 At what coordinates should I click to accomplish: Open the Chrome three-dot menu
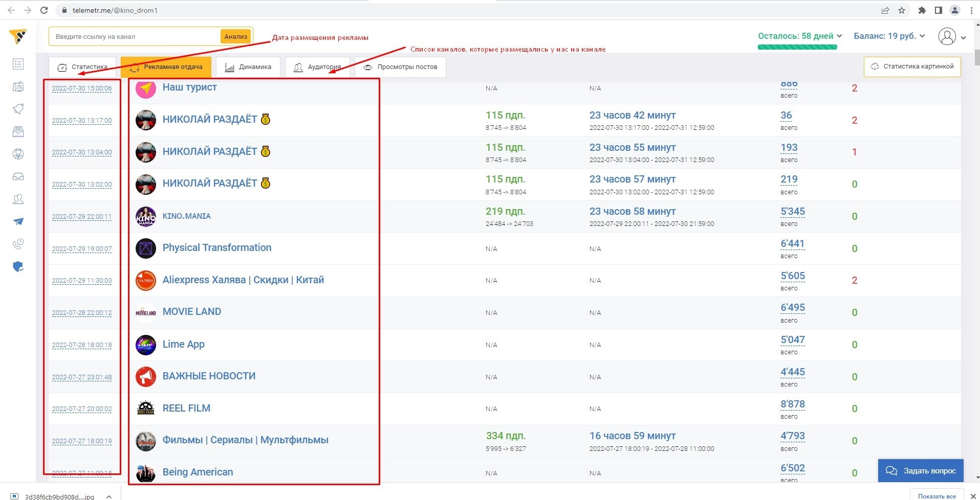[971, 10]
